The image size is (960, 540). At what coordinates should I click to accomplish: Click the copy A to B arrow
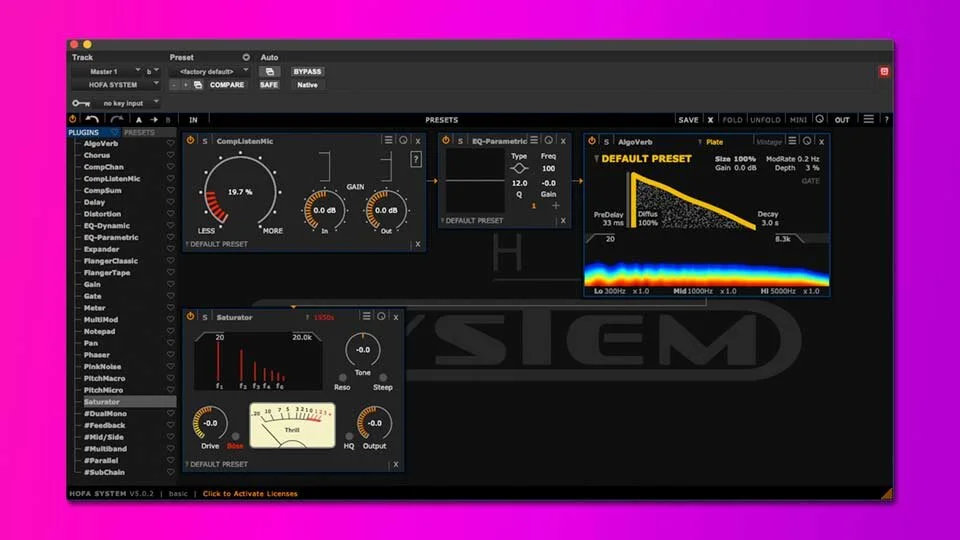154,120
